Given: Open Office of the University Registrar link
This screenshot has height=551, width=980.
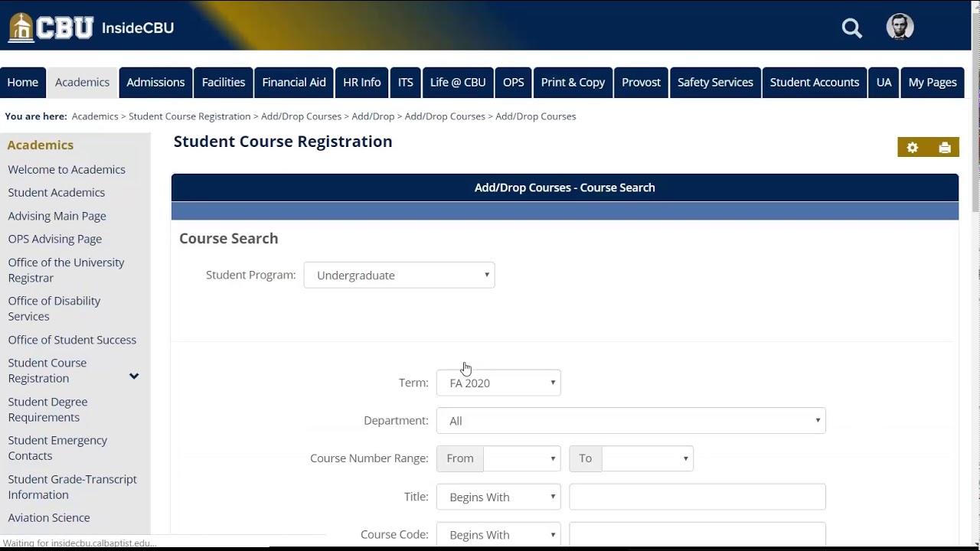Looking at the screenshot, I should click(x=66, y=270).
